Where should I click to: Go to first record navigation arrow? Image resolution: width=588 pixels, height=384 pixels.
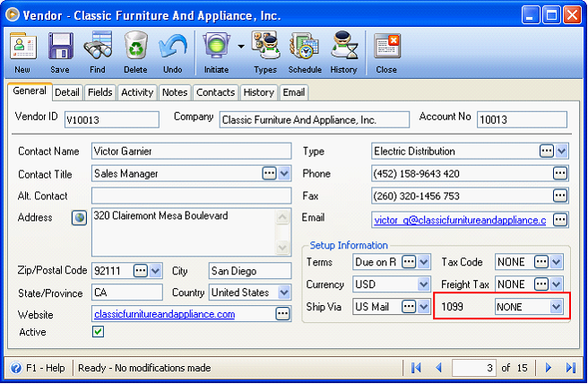coord(416,368)
